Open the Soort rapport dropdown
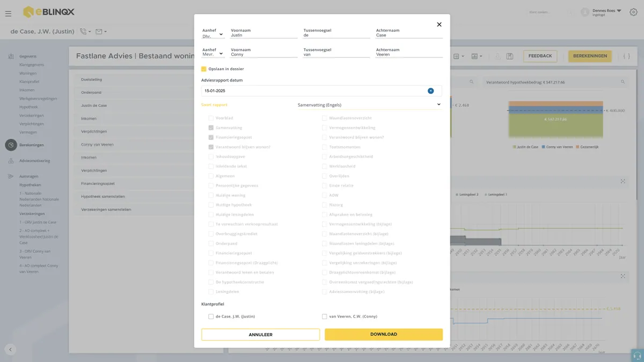The height and width of the screenshot is (362, 644). click(x=369, y=105)
